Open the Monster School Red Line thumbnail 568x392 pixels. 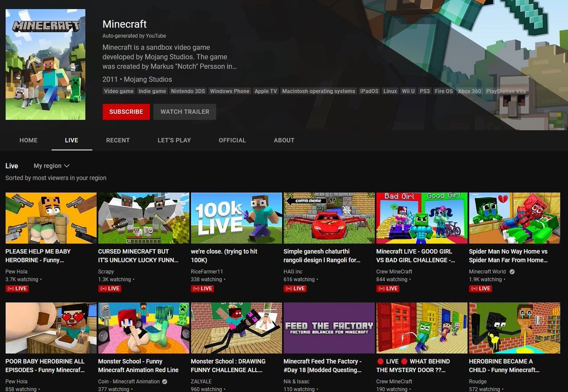(144, 328)
